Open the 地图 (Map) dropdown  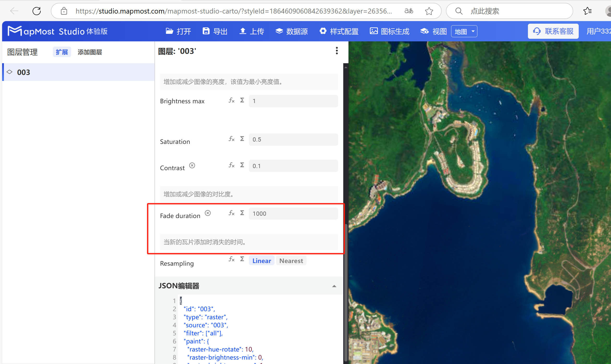click(464, 31)
